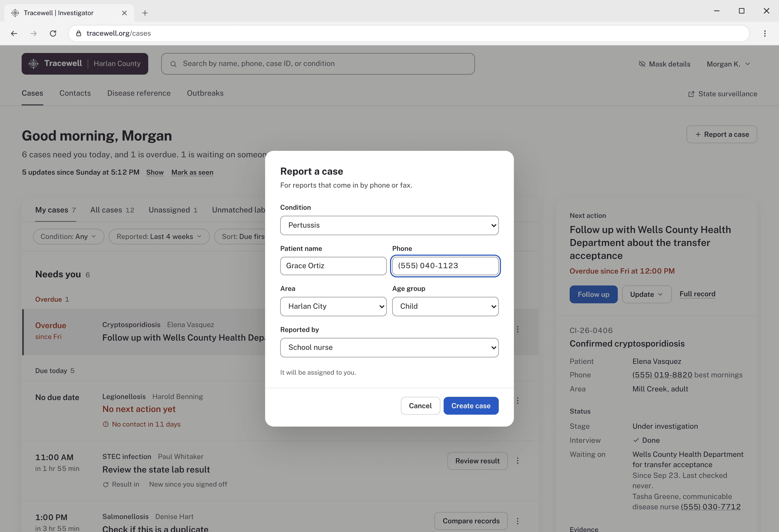The width and height of the screenshot is (779, 532).
Task: Switch to the Contacts tab
Action: pyautogui.click(x=75, y=93)
